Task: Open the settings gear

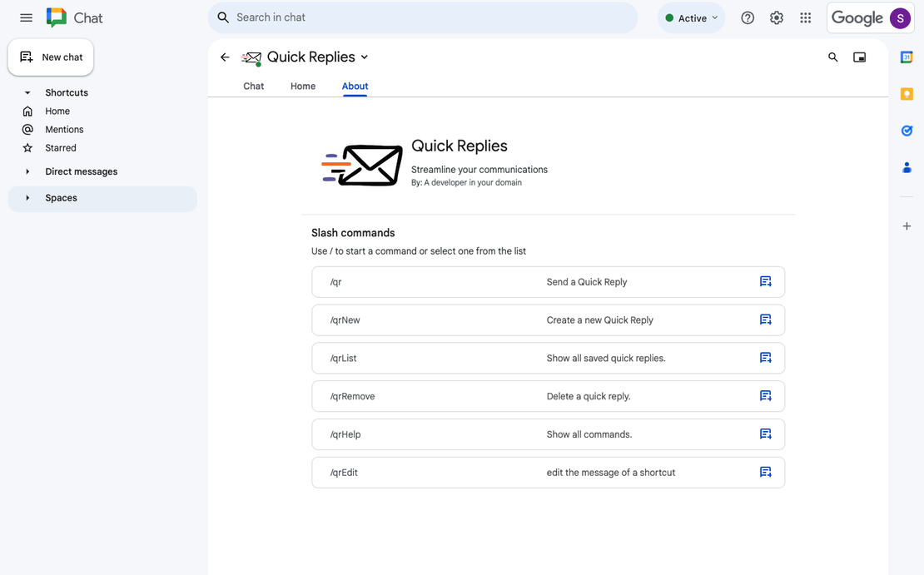Action: [777, 17]
